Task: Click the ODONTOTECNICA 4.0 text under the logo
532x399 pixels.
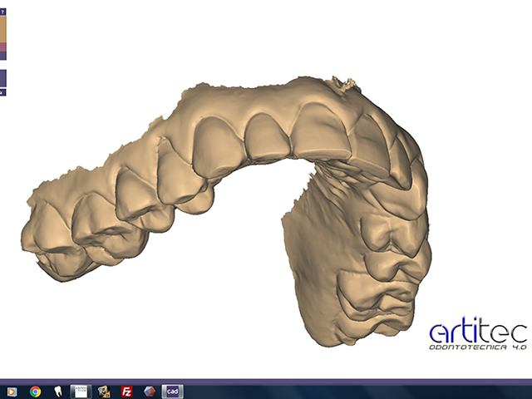Action: tap(477, 347)
